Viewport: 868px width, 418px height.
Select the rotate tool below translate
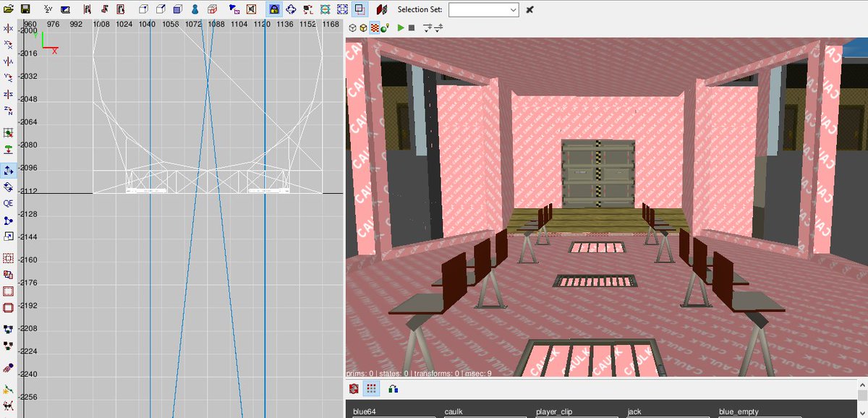8,187
